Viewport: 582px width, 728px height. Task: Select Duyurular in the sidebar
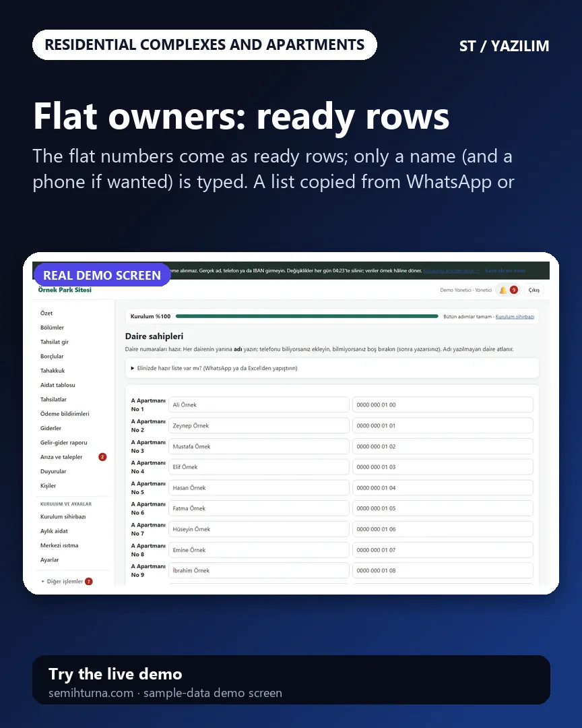(53, 472)
